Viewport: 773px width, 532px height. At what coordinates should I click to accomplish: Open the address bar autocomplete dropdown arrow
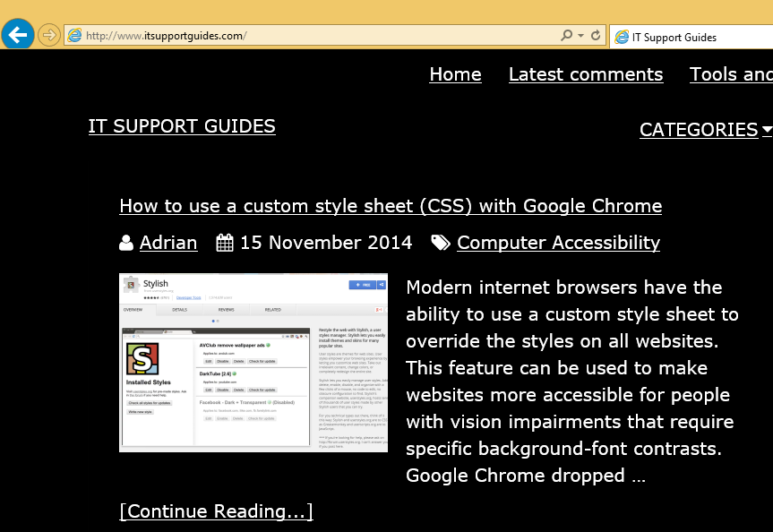click(580, 36)
